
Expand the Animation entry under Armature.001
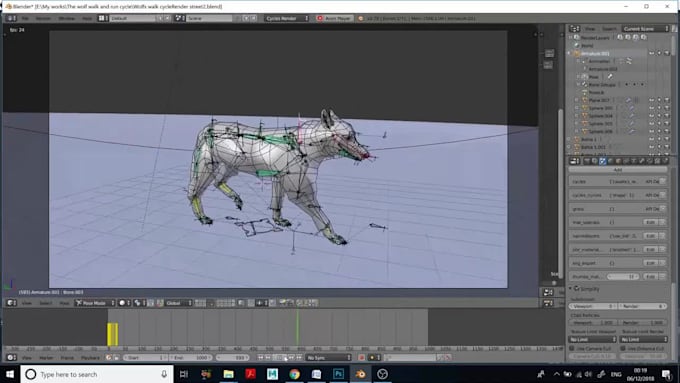[x=578, y=61]
